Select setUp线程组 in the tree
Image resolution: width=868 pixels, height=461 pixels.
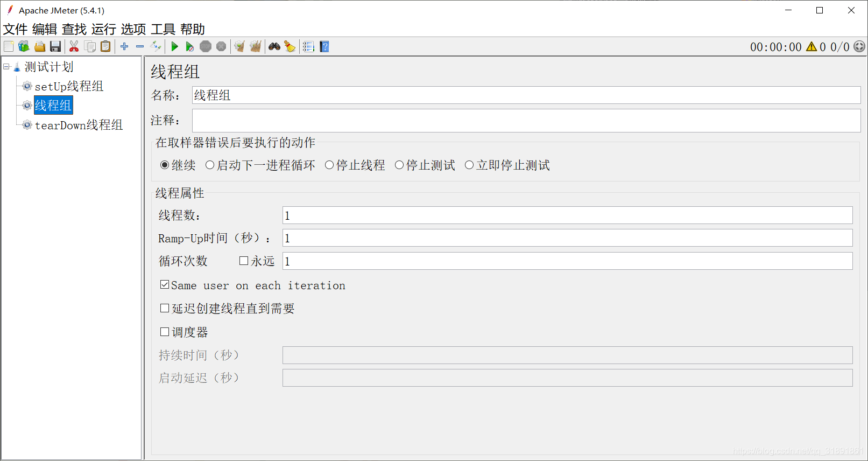click(69, 86)
